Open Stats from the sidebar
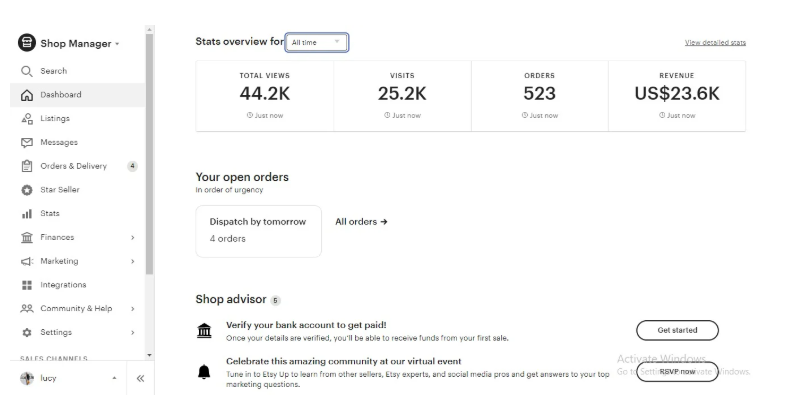 (77, 214)
